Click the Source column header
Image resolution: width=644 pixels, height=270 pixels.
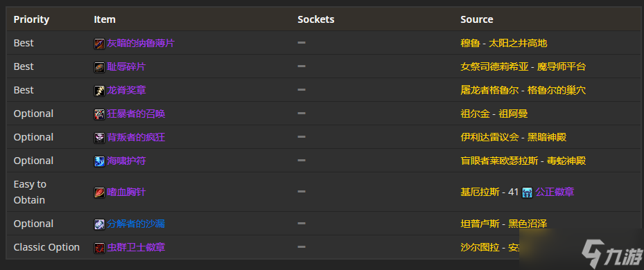[476, 19]
